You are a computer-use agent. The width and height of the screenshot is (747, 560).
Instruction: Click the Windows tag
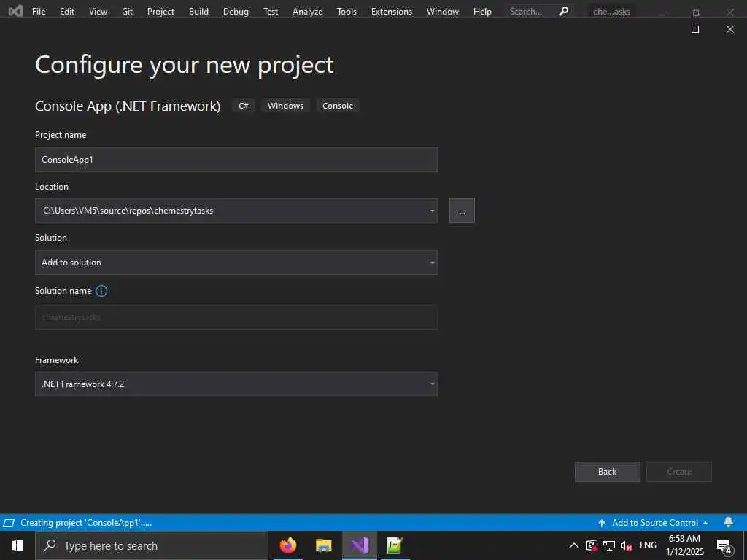coord(285,106)
